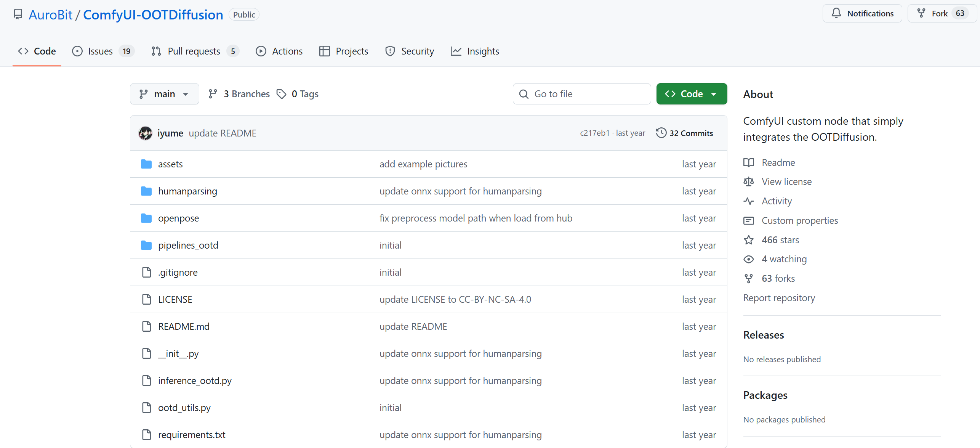Click the license scale icon
Screen dimensions: 980x448
pyautogui.click(x=748, y=181)
